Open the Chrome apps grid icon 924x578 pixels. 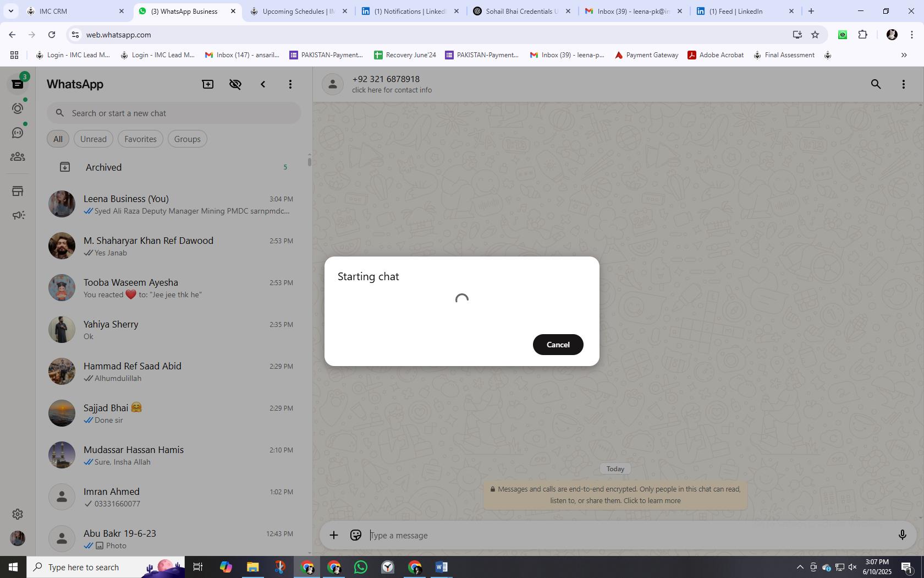(14, 55)
